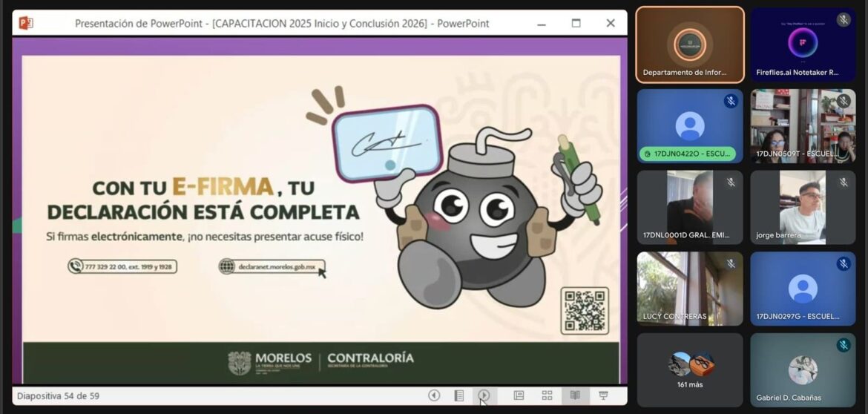Click declaranet.morelos.gob.mx link on slide
Image resolution: width=868 pixels, height=414 pixels.
(x=272, y=266)
